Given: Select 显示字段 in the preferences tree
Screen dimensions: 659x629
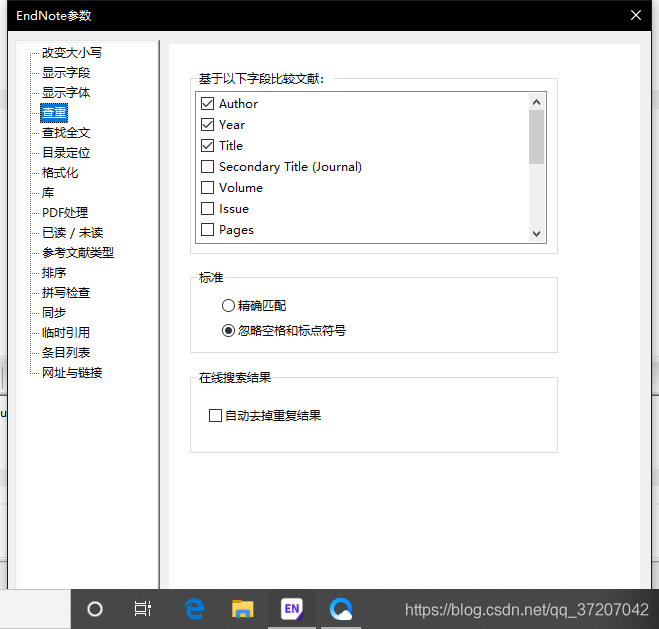Looking at the screenshot, I should coord(66,73).
